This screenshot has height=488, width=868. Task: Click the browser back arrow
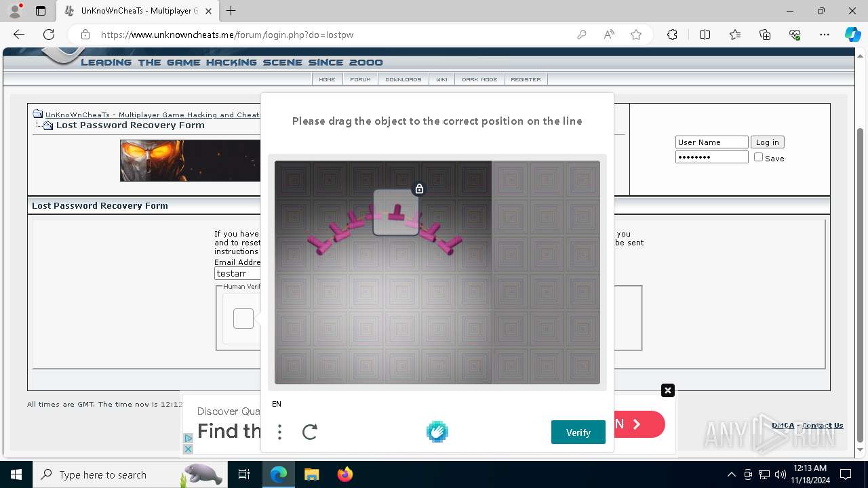tap(19, 35)
